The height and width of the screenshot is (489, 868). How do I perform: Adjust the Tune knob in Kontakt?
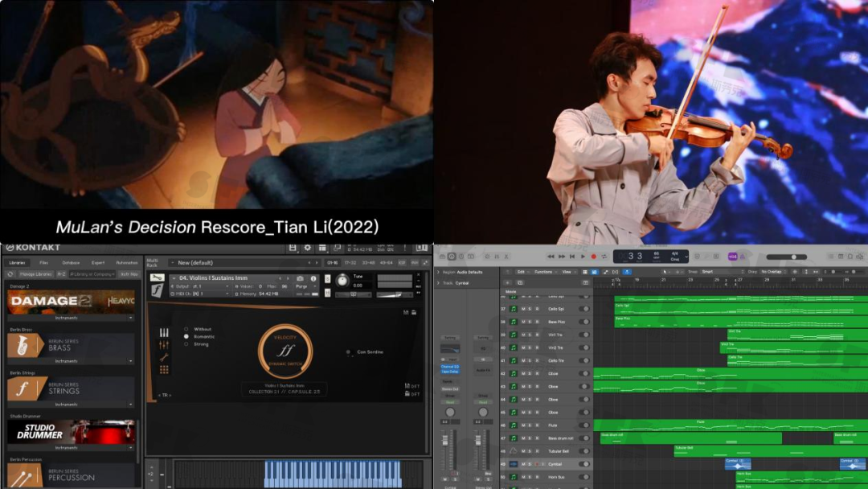342,281
